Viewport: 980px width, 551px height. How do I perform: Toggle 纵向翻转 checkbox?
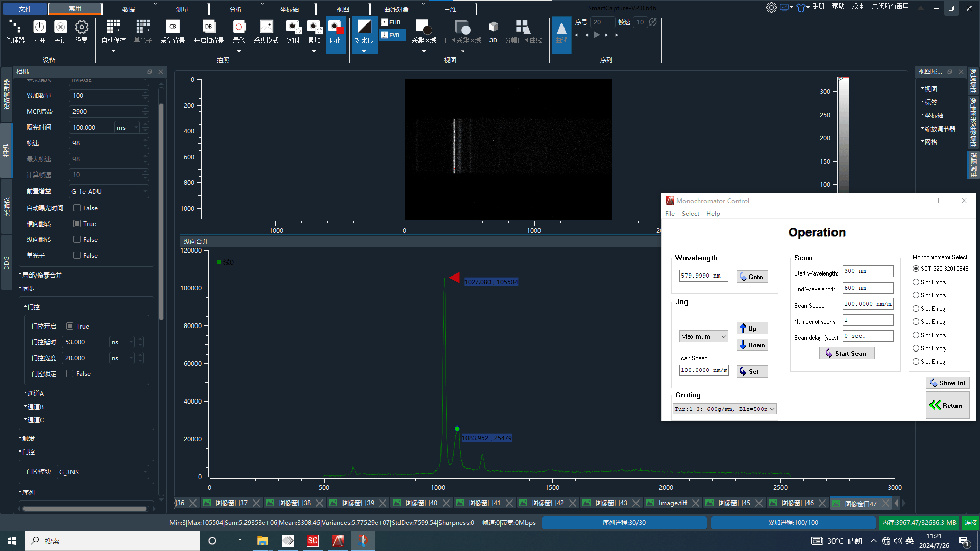coord(77,239)
